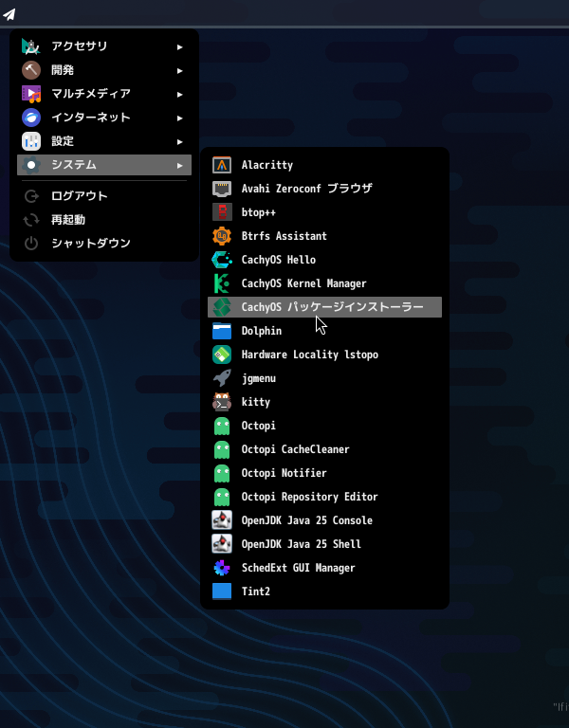Click the インターネット globe icon

[x=31, y=118]
